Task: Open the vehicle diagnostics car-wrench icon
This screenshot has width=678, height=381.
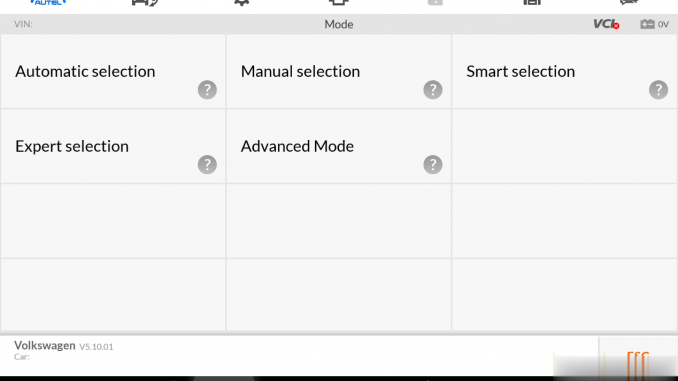Action: click(x=145, y=3)
